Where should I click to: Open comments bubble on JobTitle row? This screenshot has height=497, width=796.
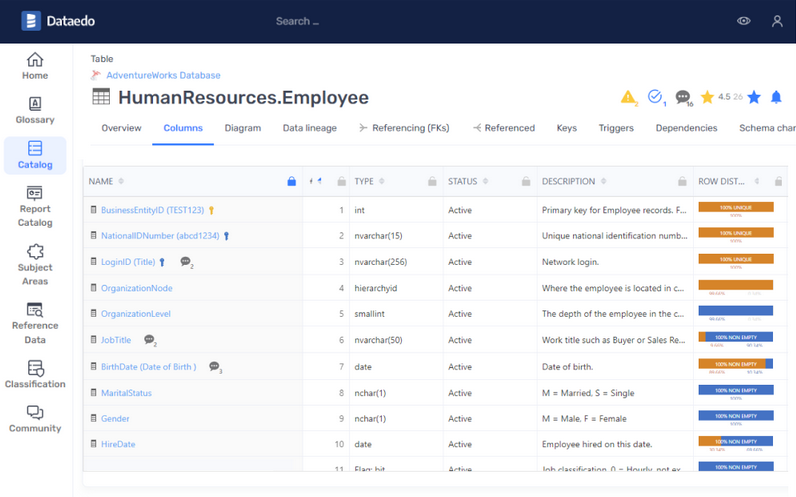(150, 340)
